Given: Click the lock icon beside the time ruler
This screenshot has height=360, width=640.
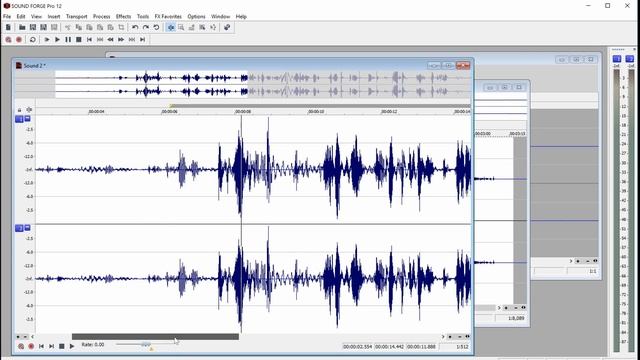Looking at the screenshot, I should (19, 110).
